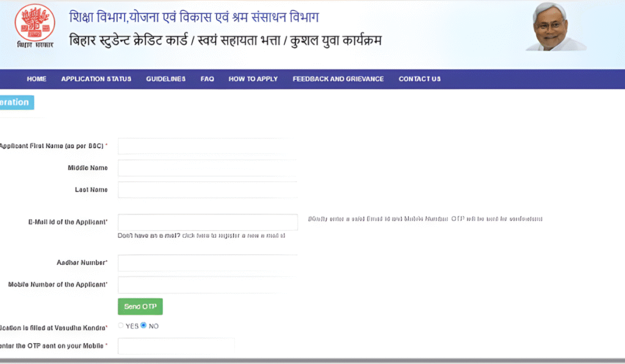Go to APPLICATION STATUS page
Screen dimensions: 625x364
(x=96, y=79)
